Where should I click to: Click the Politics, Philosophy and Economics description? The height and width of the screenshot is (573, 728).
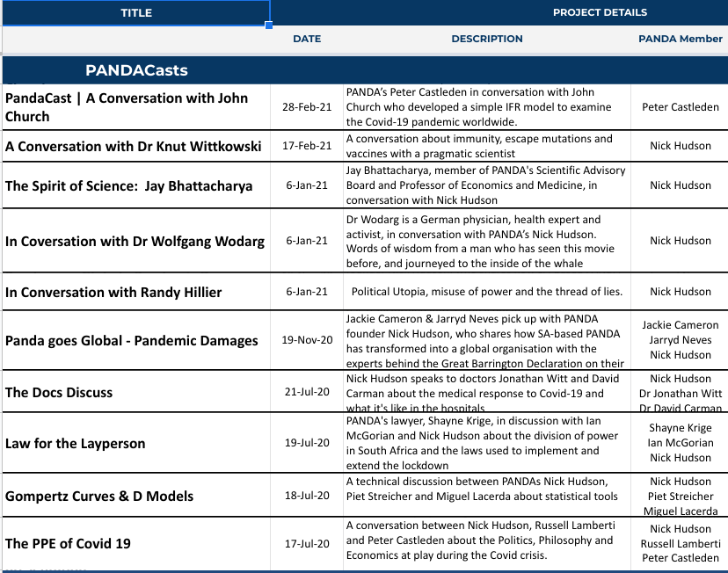(x=487, y=543)
